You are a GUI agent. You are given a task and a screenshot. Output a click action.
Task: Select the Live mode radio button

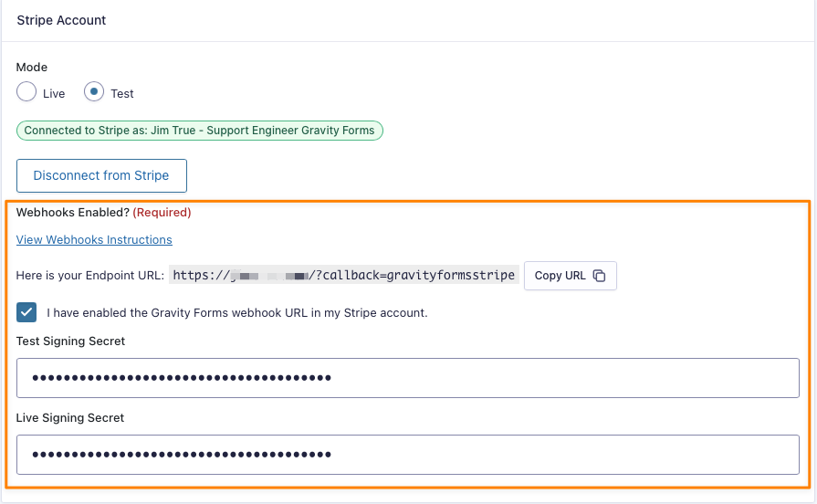coord(26,91)
